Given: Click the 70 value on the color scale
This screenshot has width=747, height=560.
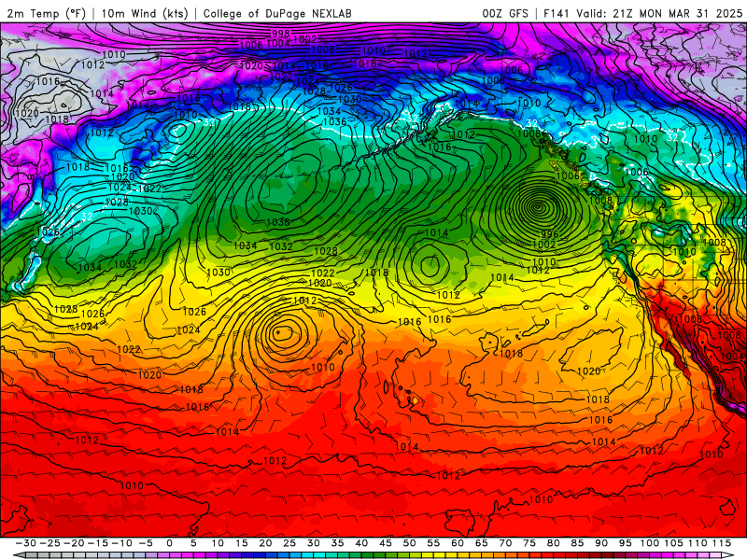Looking at the screenshot, I should [505, 543].
